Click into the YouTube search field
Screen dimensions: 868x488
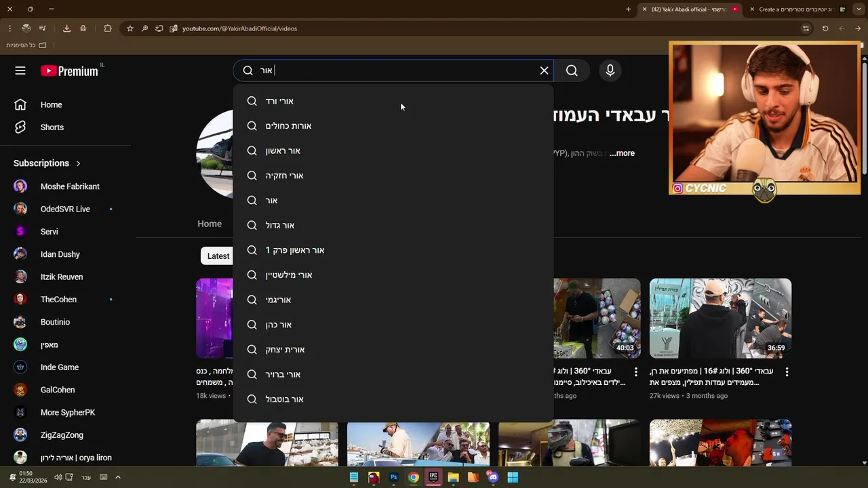click(x=393, y=70)
